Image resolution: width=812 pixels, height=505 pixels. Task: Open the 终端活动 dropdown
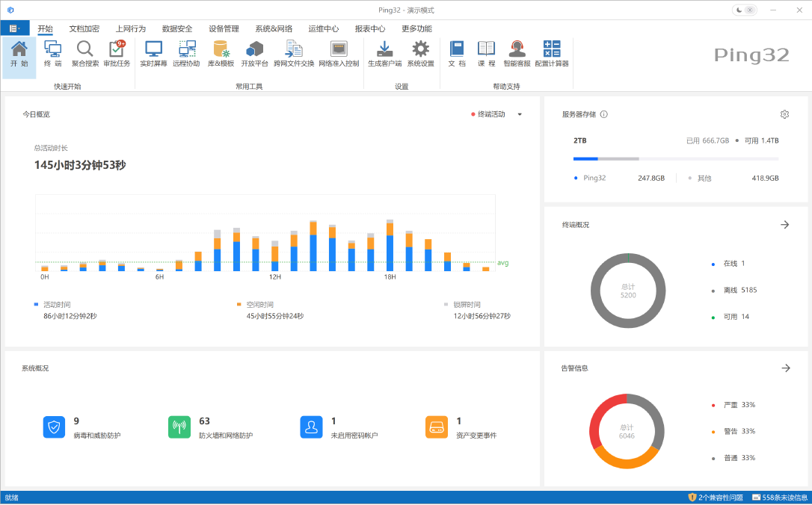498,114
